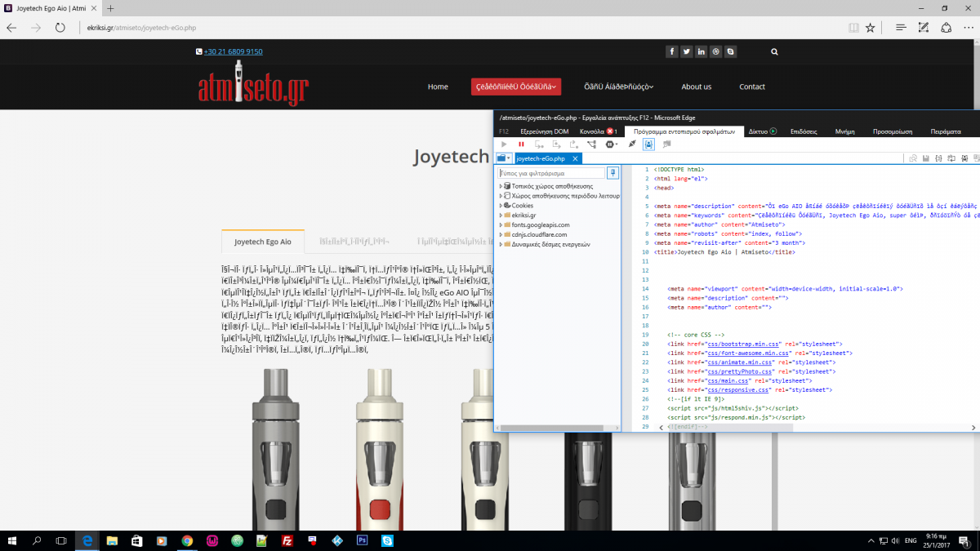Click the +30 21 6809 9150 phone link

coord(233,51)
